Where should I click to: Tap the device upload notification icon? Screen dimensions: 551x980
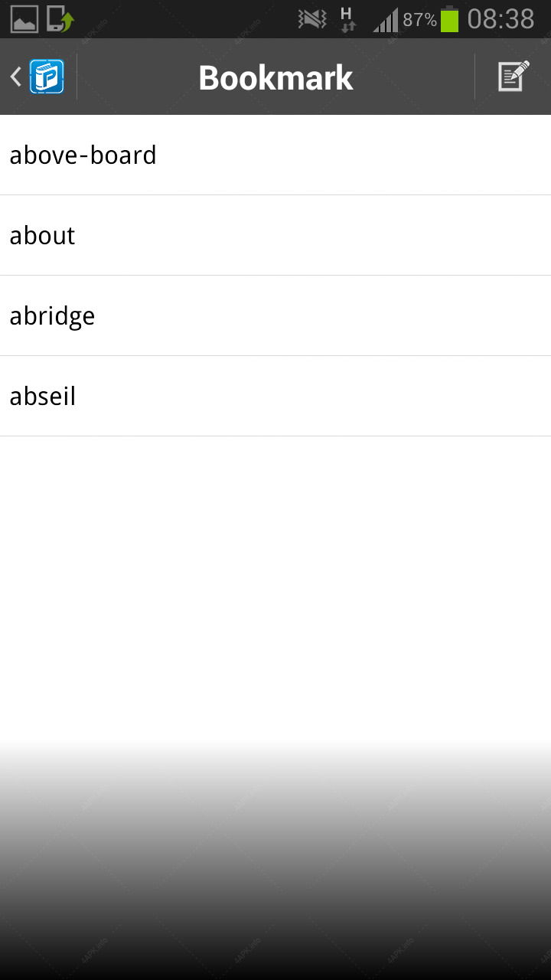[x=60, y=19]
